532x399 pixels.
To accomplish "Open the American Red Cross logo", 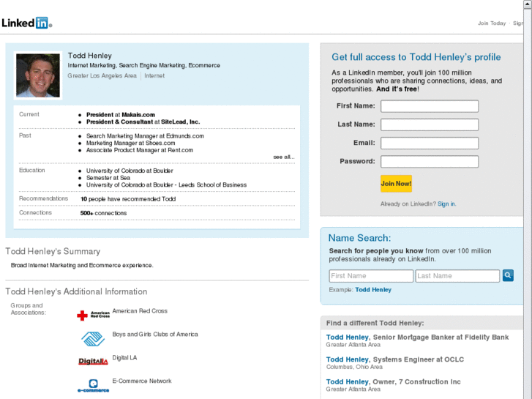I will coord(94,315).
